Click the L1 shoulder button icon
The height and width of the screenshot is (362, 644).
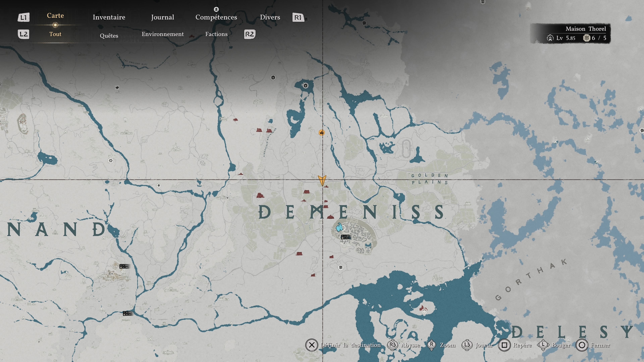(x=23, y=17)
